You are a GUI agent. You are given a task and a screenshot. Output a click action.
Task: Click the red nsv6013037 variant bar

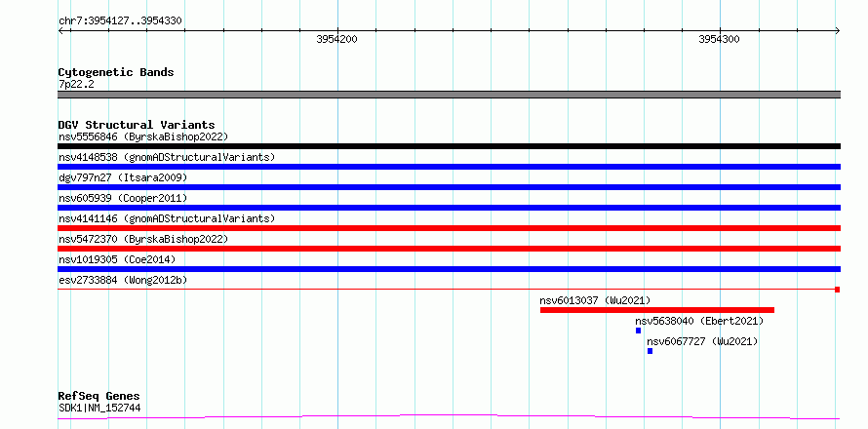point(657,310)
